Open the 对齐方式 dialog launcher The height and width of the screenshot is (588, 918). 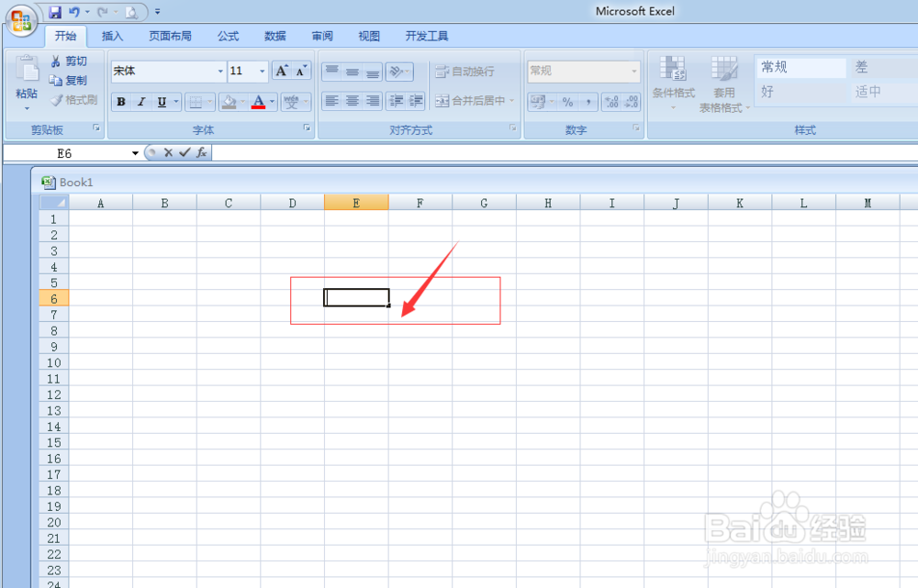pyautogui.click(x=513, y=128)
